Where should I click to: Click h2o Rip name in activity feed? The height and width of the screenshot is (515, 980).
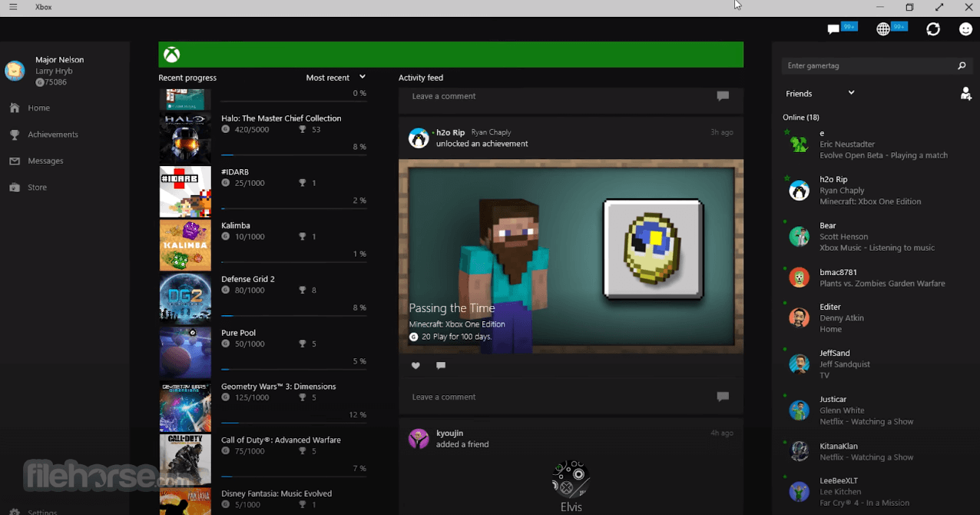click(450, 133)
